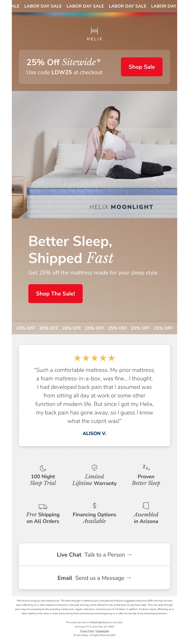Click the shield Lifetime Warranty icon
The width and height of the screenshot is (189, 644).
[x=94, y=467]
